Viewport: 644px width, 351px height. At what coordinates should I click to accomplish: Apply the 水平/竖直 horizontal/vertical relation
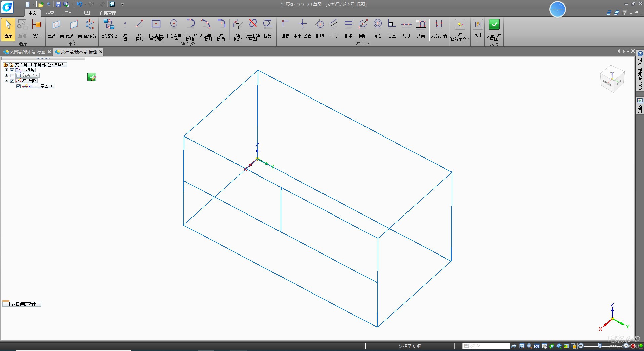[302, 29]
